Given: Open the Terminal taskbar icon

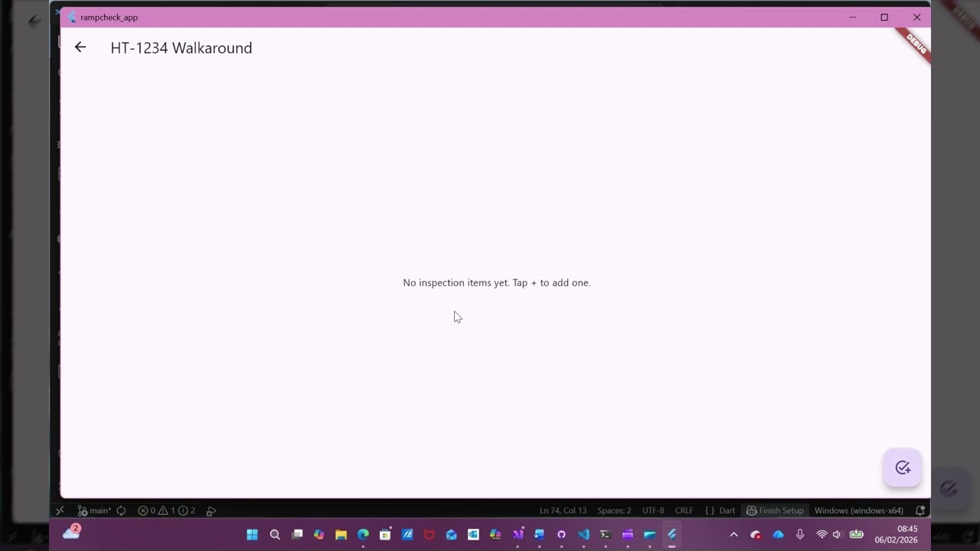Looking at the screenshot, I should coord(605,534).
